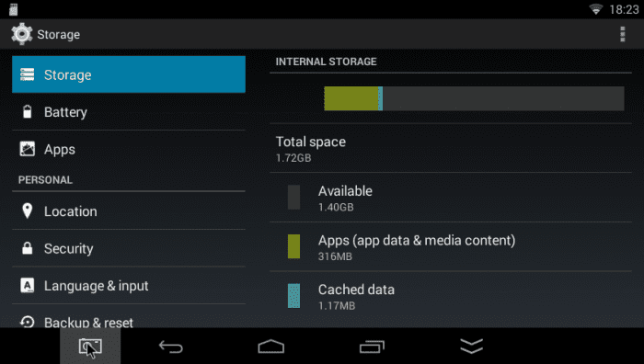Tap the Apps (app data & media content) entry
Screen dimensions: 644x364
[451, 246]
